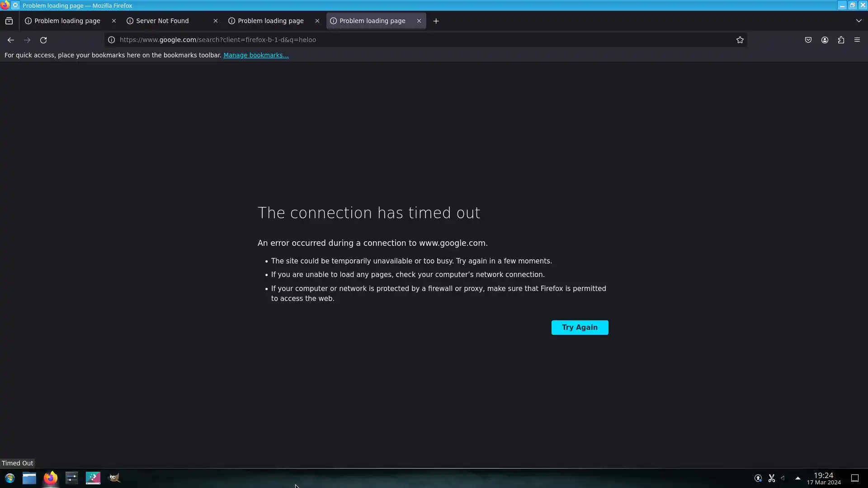The image size is (868, 488).
Task: Open the Extensions puzzle icon
Action: pos(841,40)
